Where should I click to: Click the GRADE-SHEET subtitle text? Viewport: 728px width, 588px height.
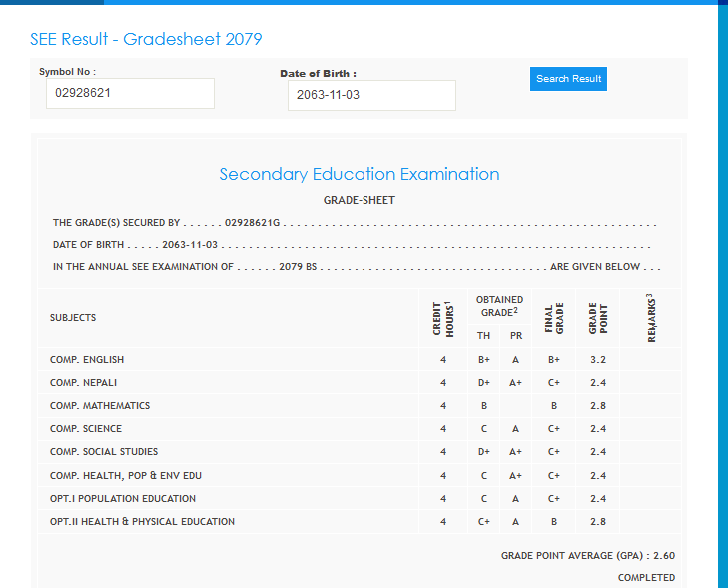click(x=360, y=200)
